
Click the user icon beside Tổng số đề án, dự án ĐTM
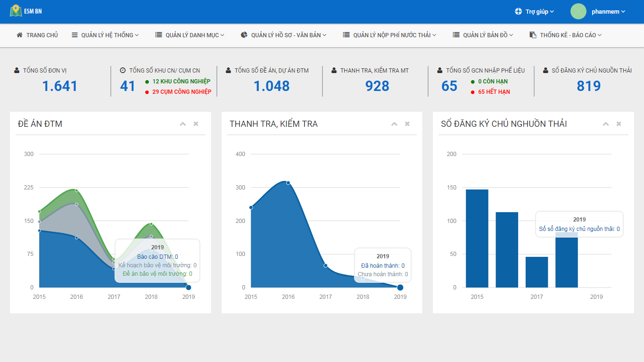tap(228, 70)
